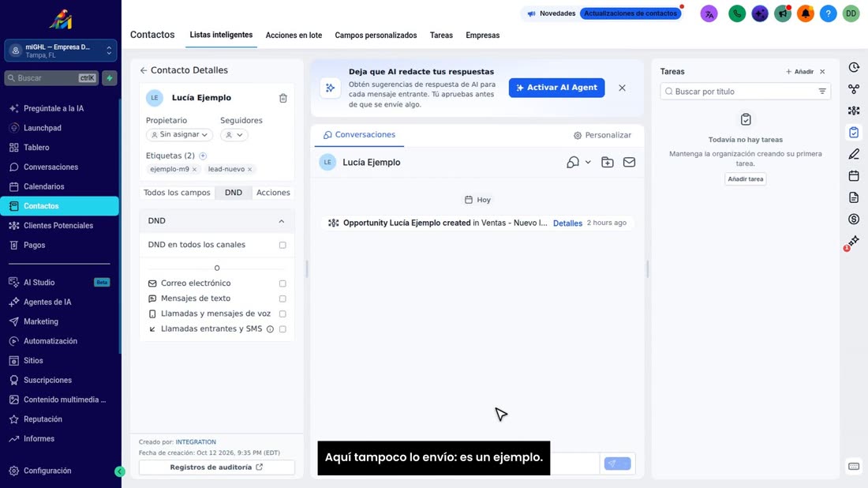This screenshot has height=488, width=868.
Task: Open the send button dropdown arrow
Action: click(x=626, y=464)
